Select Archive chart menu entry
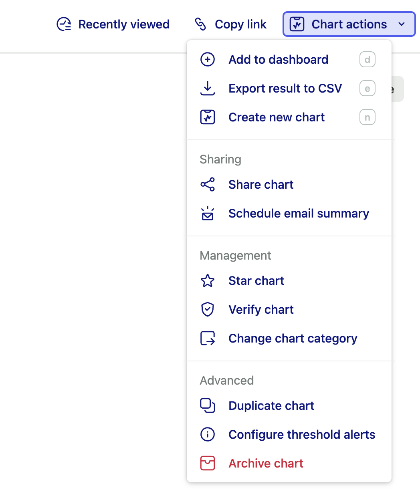This screenshot has width=420, height=504. pyautogui.click(x=266, y=464)
